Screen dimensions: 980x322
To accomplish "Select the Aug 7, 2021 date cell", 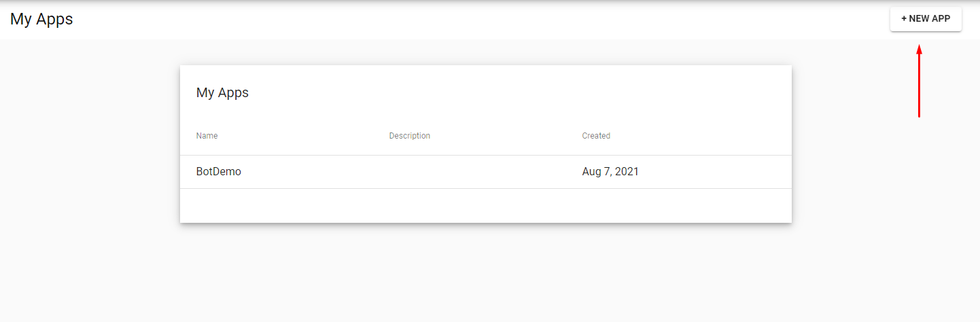I will pyautogui.click(x=610, y=172).
